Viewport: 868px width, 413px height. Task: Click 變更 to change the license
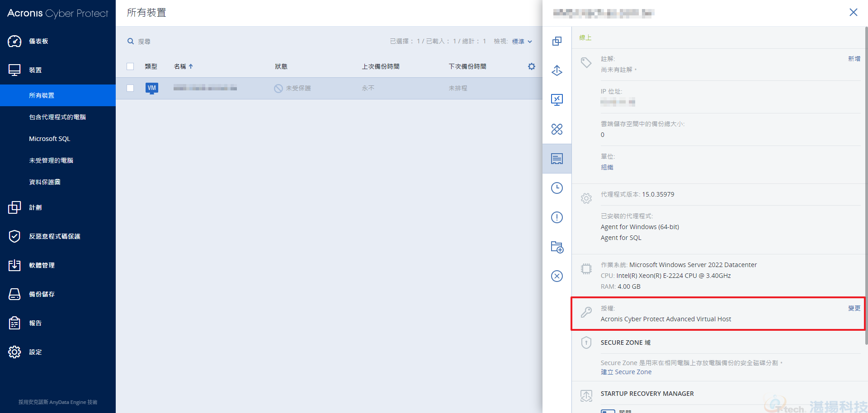(x=854, y=308)
